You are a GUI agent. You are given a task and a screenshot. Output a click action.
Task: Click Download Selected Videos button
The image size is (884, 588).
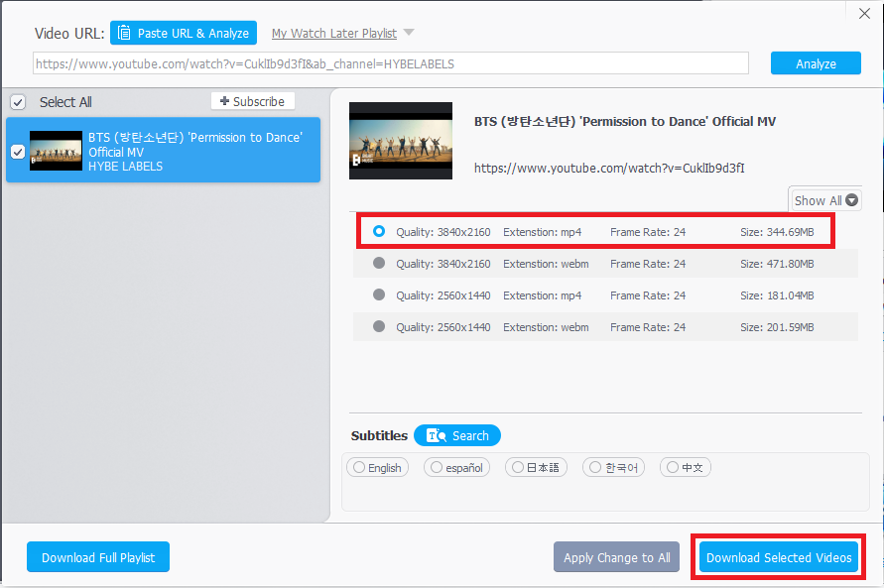[x=779, y=557]
